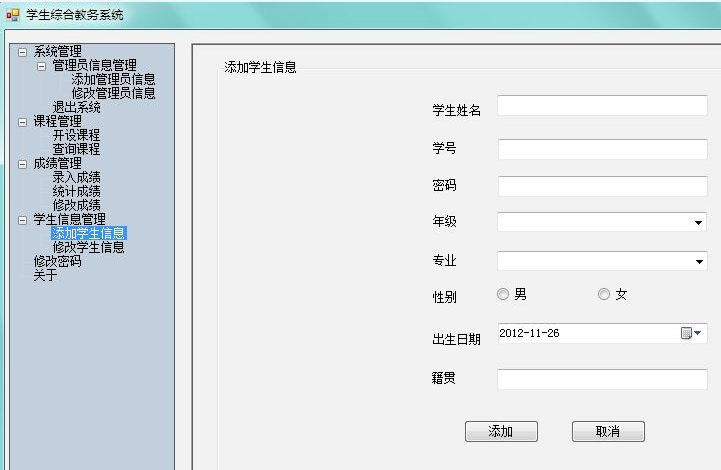
Task: Select 修改成绩 in the tree
Action: coord(76,205)
